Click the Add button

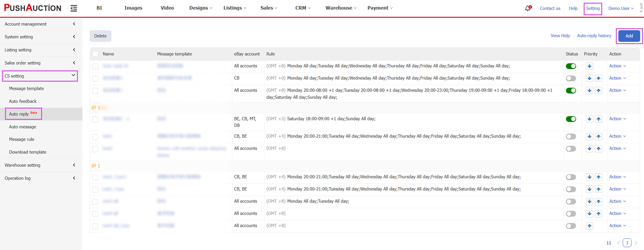pyautogui.click(x=629, y=36)
